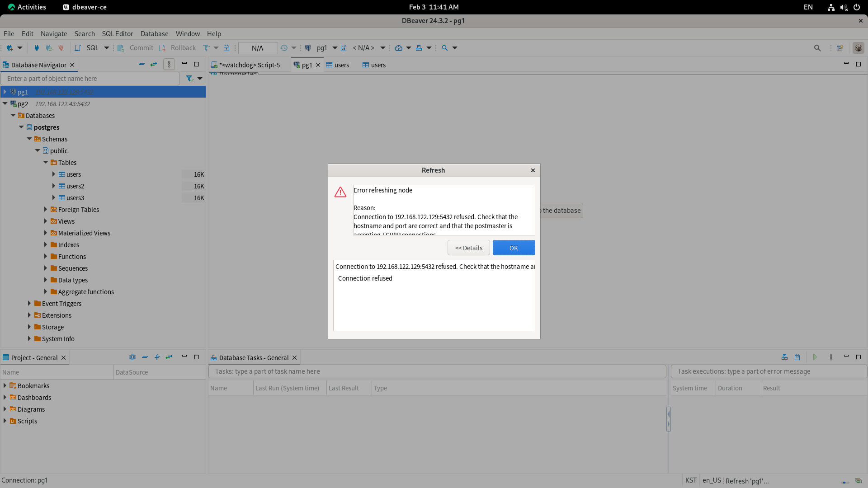Click the New Connection plug icon
Image resolution: width=868 pixels, height=488 pixels.
pyautogui.click(x=9, y=48)
